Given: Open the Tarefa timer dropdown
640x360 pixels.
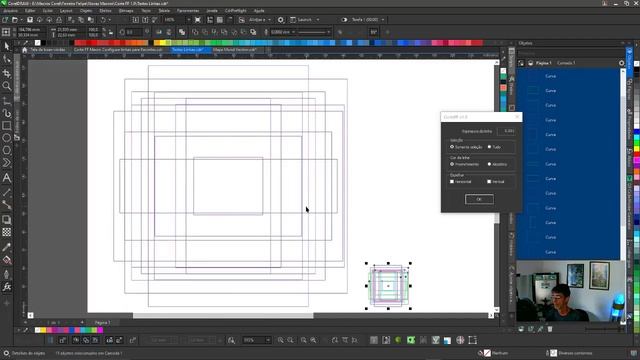Looking at the screenshot, I should click(x=382, y=20).
